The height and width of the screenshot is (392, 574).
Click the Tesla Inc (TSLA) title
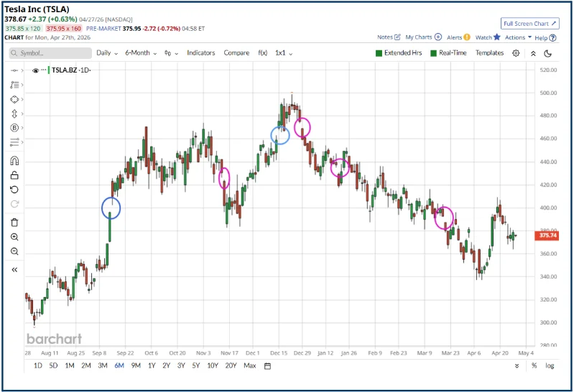click(37, 9)
